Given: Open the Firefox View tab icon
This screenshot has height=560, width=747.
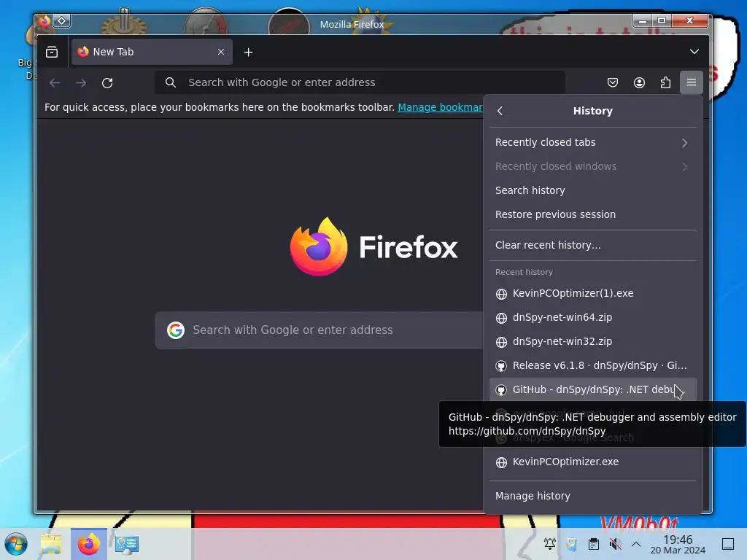Looking at the screenshot, I should tap(52, 52).
